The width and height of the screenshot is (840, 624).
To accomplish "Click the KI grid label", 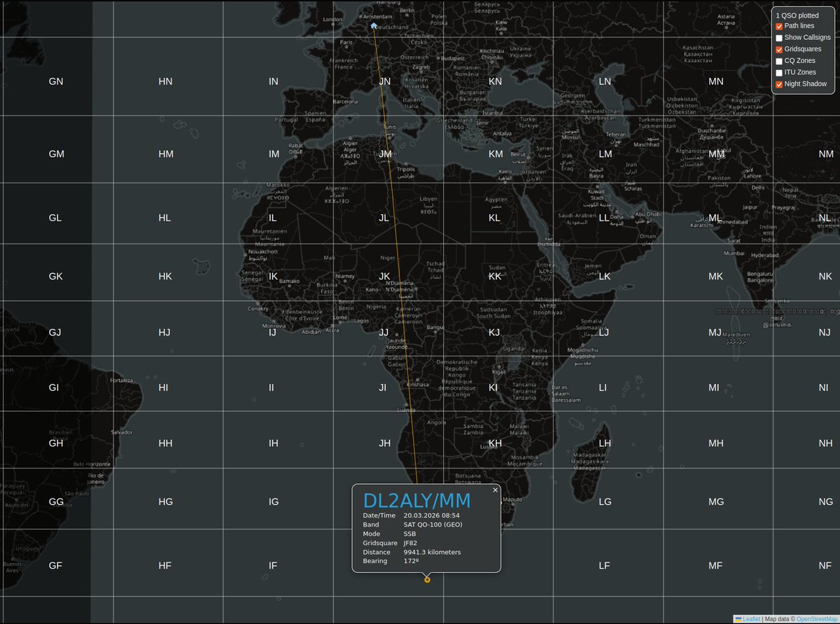I will tap(493, 387).
